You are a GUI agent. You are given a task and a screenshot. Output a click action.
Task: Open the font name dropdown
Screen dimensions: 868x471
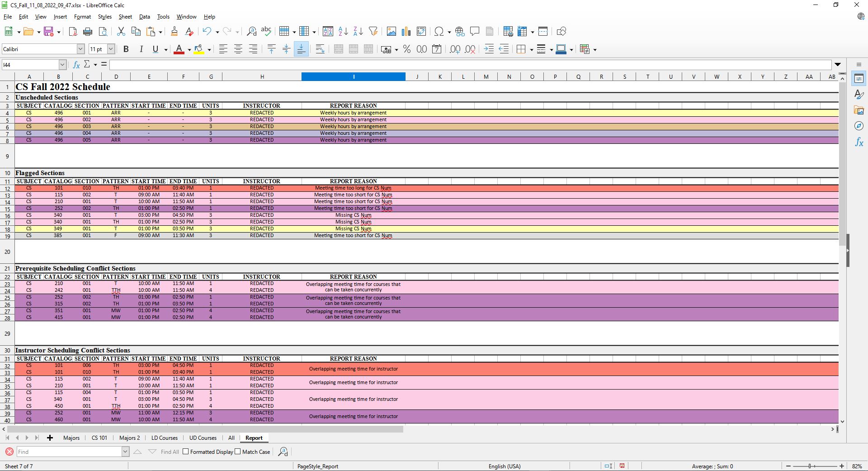(x=80, y=49)
